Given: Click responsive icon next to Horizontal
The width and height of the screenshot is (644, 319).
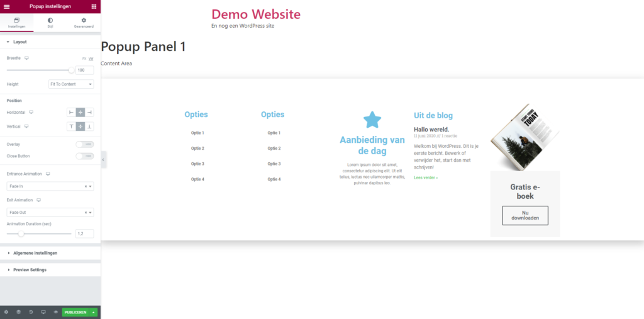Looking at the screenshot, I should [31, 112].
